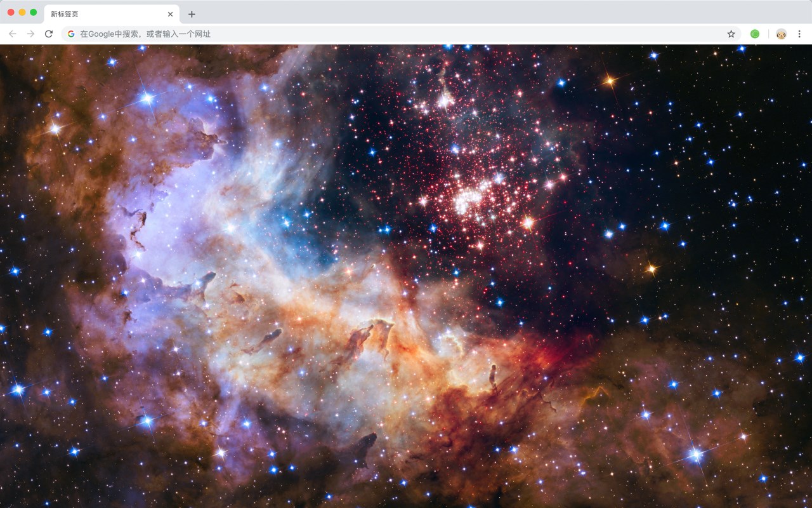Minimize the window with the yellow button
This screenshot has width=812, height=508.
[x=22, y=13]
